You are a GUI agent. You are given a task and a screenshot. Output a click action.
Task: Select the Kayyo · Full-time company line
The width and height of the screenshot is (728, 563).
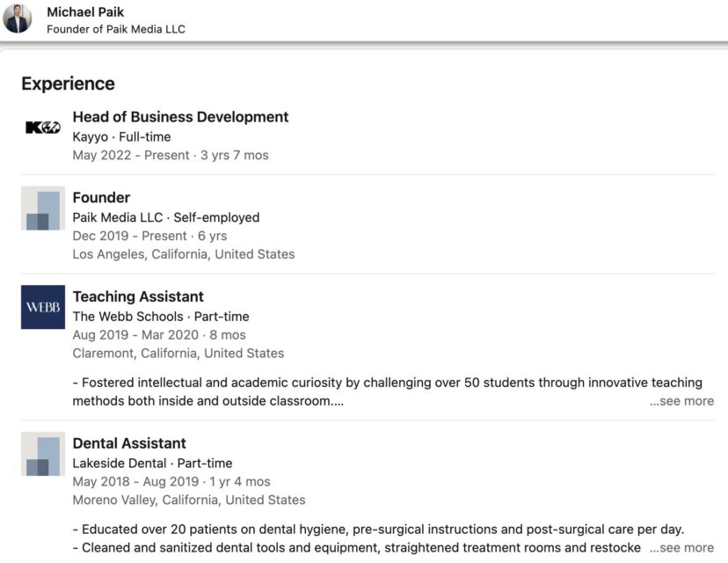pyautogui.click(x=121, y=137)
